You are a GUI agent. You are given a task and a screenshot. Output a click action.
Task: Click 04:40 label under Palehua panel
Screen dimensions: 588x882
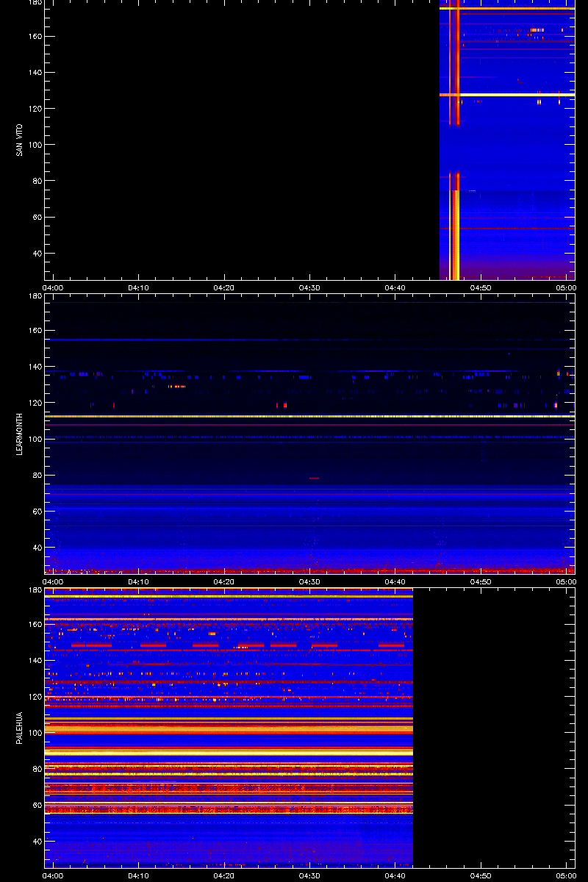click(395, 875)
